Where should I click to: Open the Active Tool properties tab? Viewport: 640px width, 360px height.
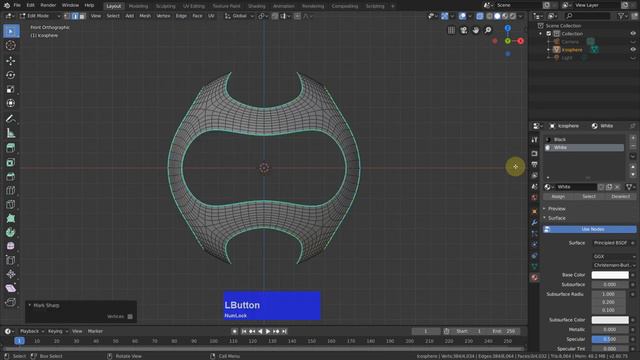point(534,140)
